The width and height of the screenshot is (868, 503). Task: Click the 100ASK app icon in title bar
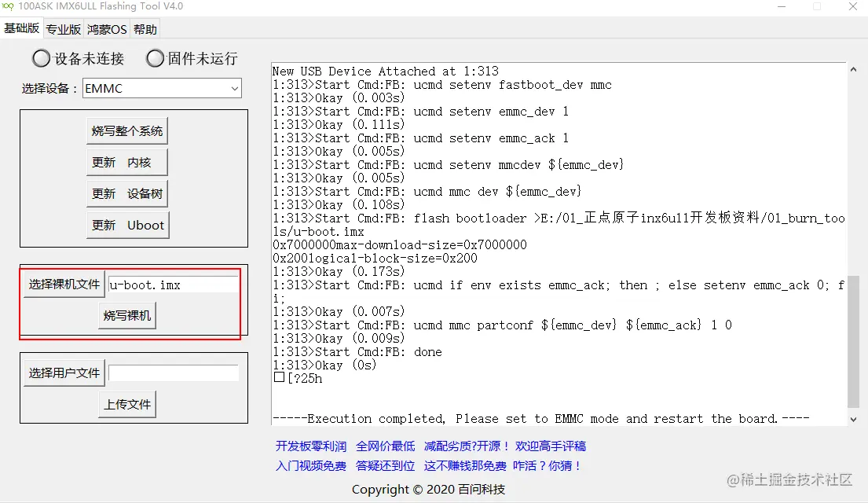(8, 6)
